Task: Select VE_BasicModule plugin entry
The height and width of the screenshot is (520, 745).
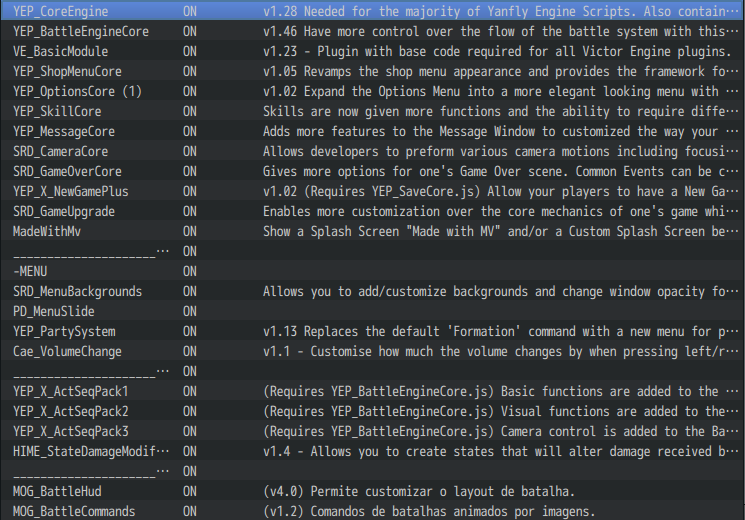Action: [372, 51]
